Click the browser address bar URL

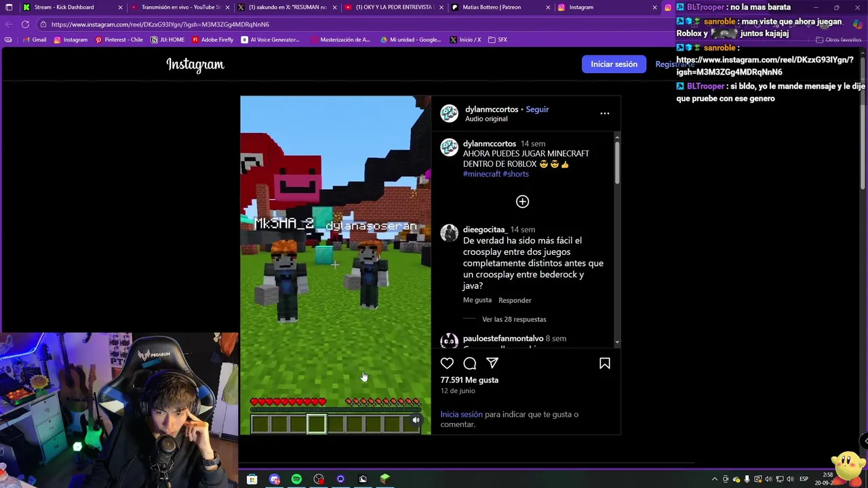160,24
